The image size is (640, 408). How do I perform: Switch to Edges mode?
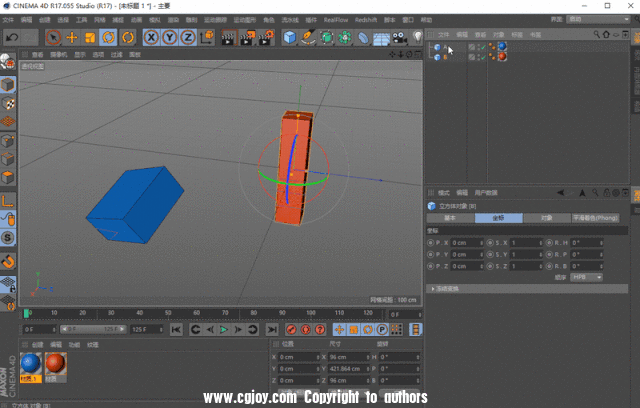click(x=8, y=159)
